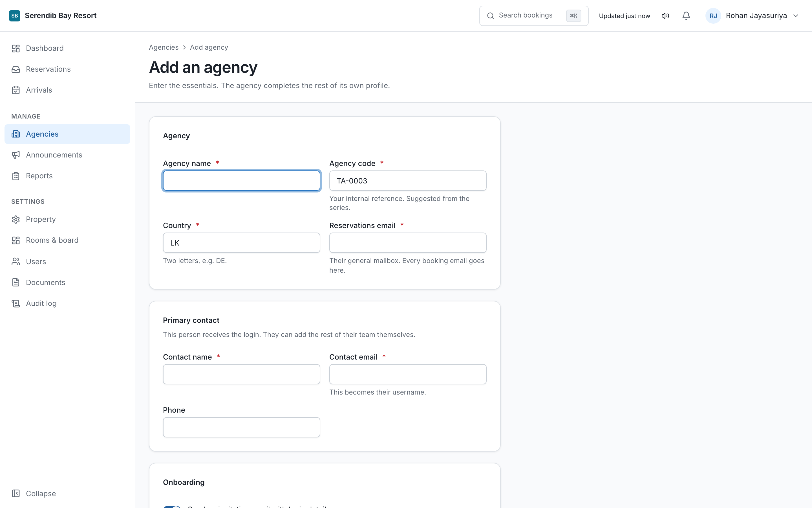Image resolution: width=812 pixels, height=508 pixels.
Task: Click the 'Two letters, e.g. DE.' hint
Action: [195, 261]
